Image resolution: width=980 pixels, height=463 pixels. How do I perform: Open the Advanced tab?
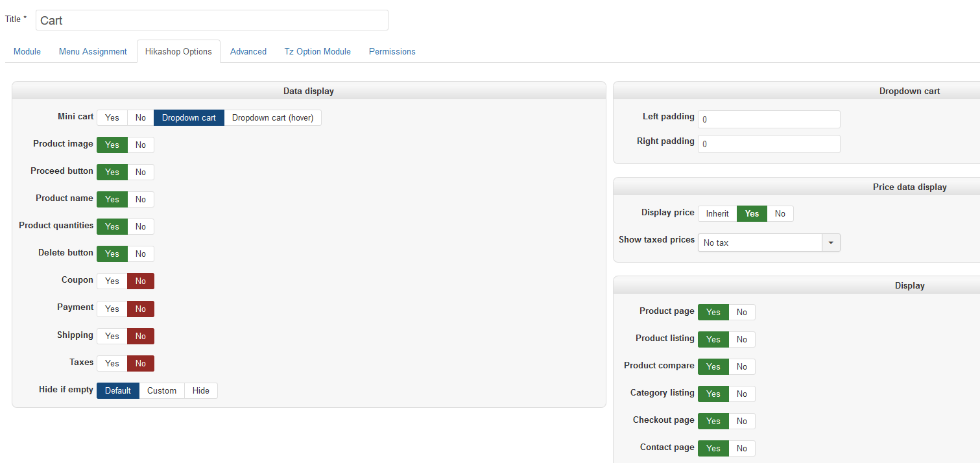248,51
